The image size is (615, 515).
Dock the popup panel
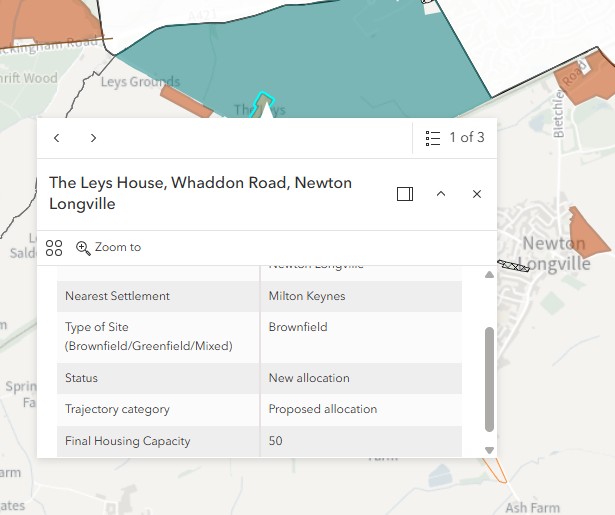point(405,194)
